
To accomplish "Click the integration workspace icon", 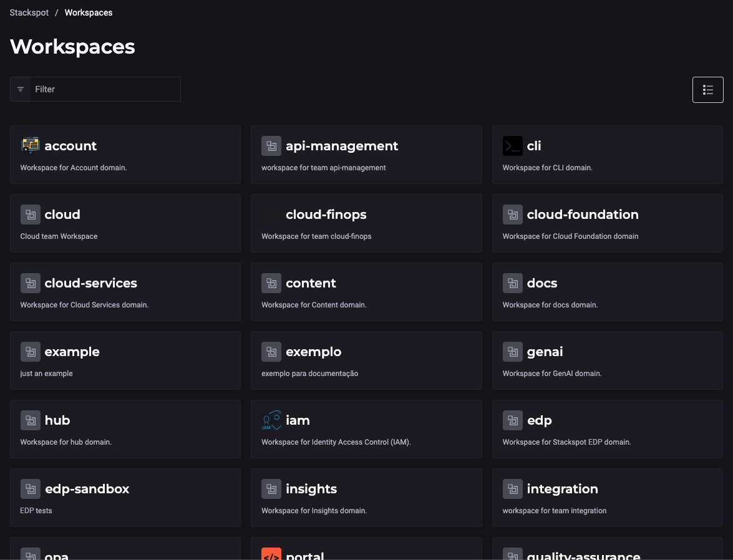I will [x=512, y=489].
